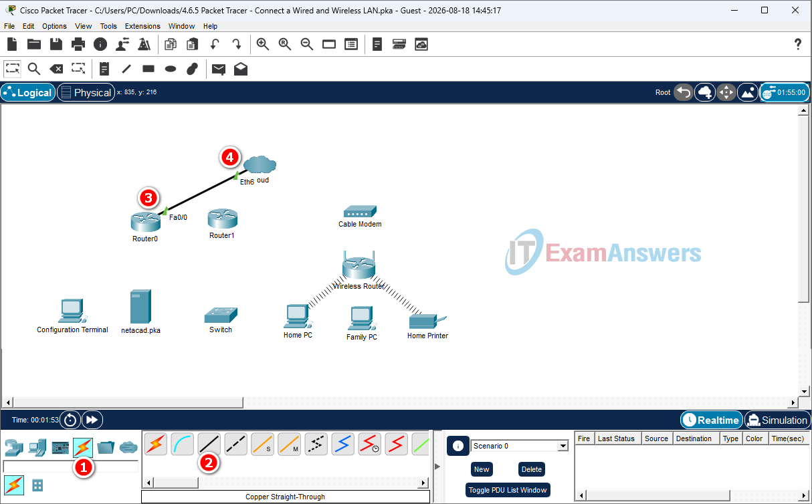This screenshot has width=812, height=504.
Task: Zoom out of the workspace
Action: [307, 44]
